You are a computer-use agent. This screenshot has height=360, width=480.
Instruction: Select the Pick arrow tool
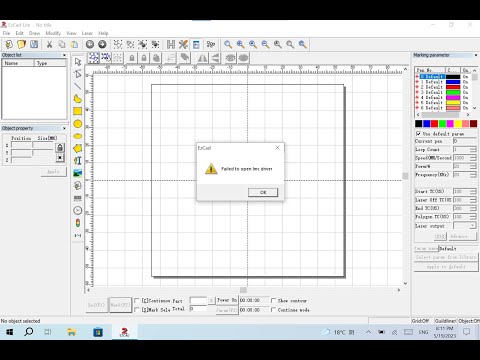click(x=78, y=62)
